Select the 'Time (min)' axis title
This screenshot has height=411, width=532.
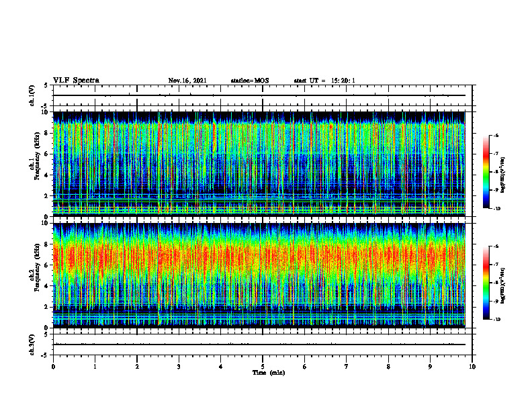pyautogui.click(x=269, y=373)
